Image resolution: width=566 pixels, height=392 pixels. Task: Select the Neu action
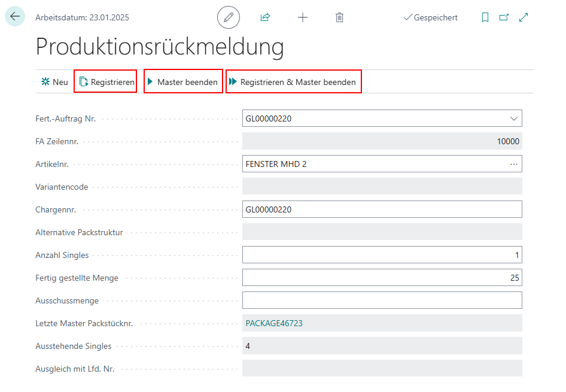coord(54,82)
